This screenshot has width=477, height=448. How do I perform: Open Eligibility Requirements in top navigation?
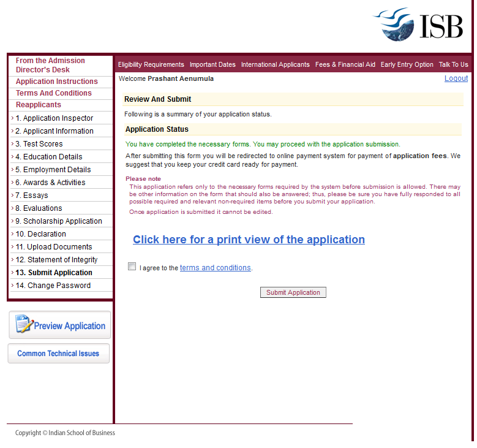coord(151,64)
